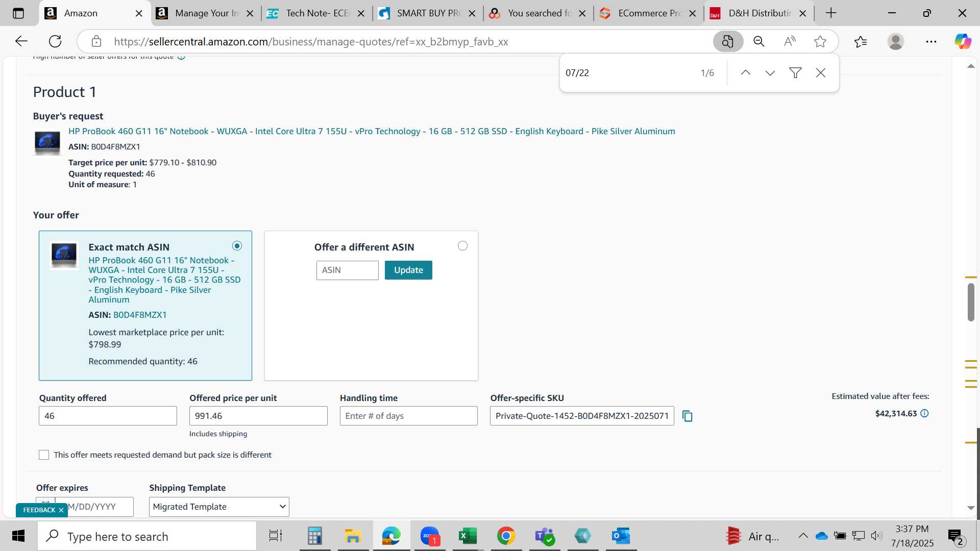Refresh the current page
The width and height of the screenshot is (980, 551).
55,41
